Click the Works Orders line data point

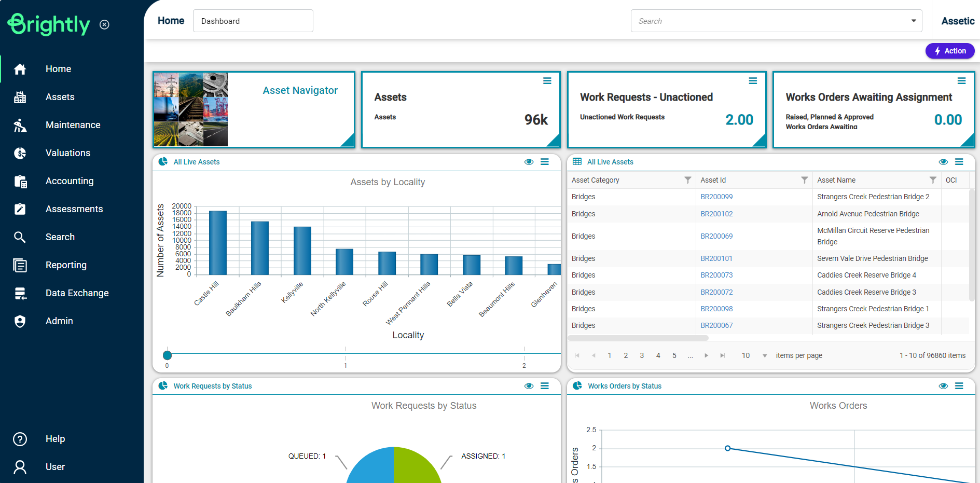[727, 448]
